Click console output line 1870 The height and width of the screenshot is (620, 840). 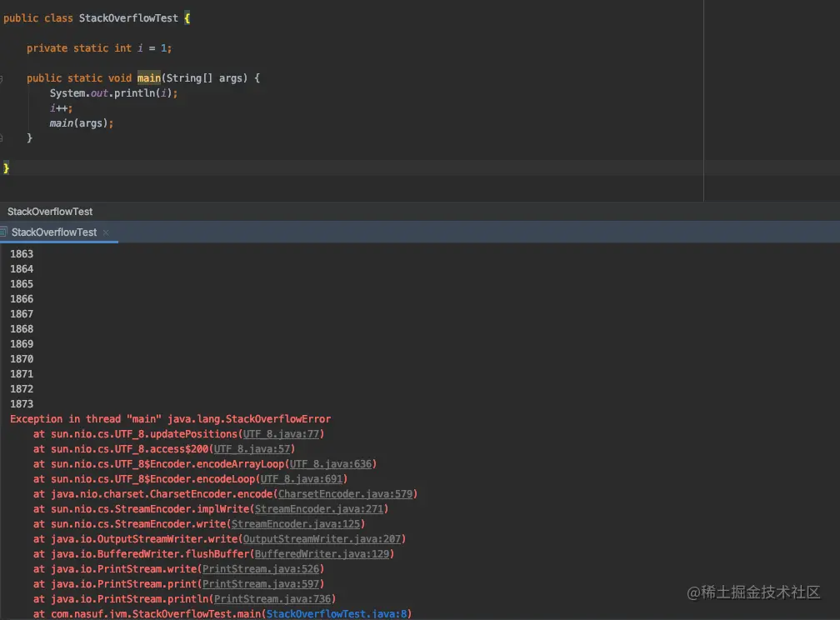(22, 359)
